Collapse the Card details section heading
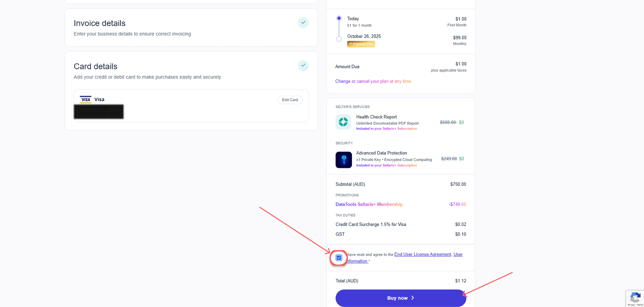 coord(95,66)
